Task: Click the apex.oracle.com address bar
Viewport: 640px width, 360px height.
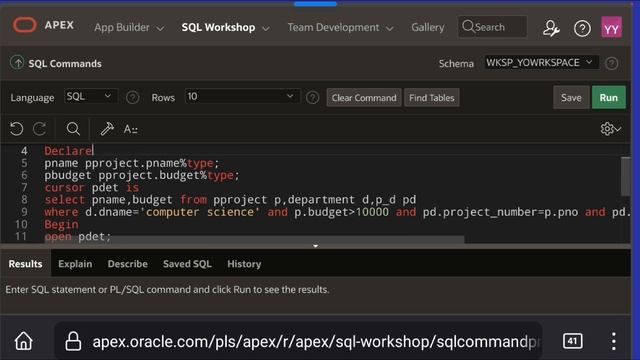Action: pos(299,341)
